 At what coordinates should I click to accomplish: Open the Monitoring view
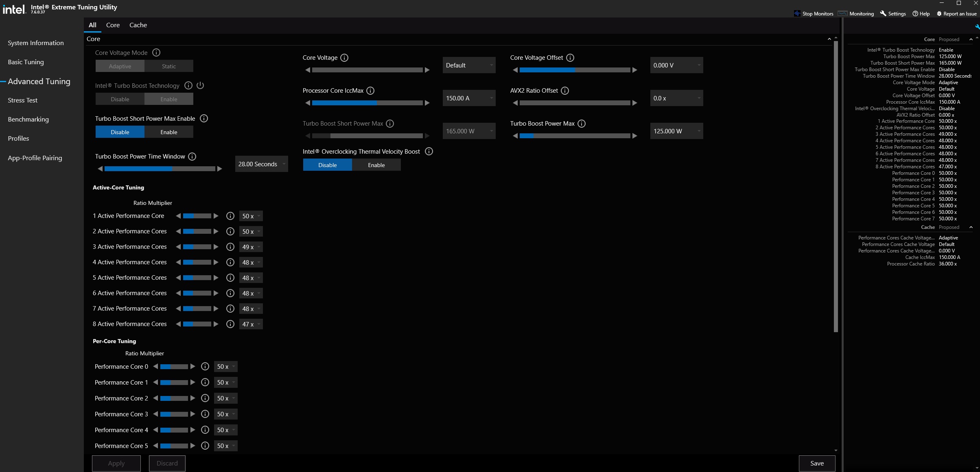click(856, 13)
